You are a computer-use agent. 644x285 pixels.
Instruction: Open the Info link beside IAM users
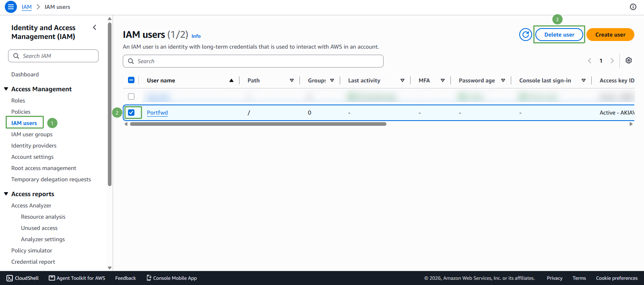(196, 36)
